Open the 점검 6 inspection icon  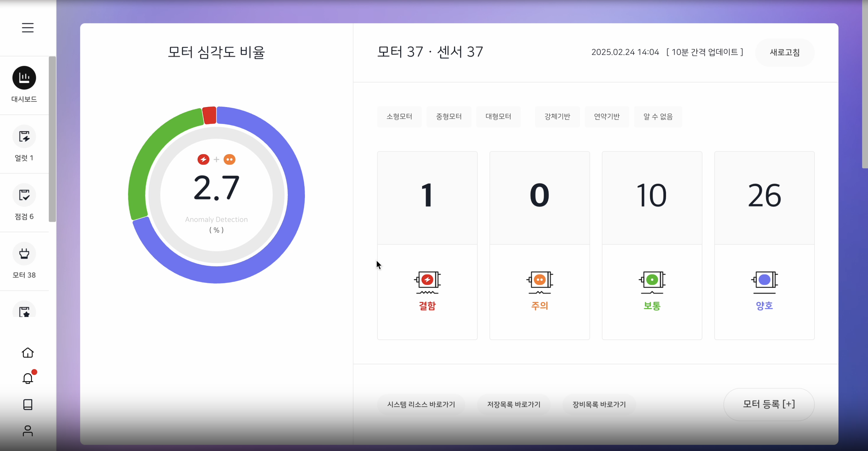click(24, 195)
